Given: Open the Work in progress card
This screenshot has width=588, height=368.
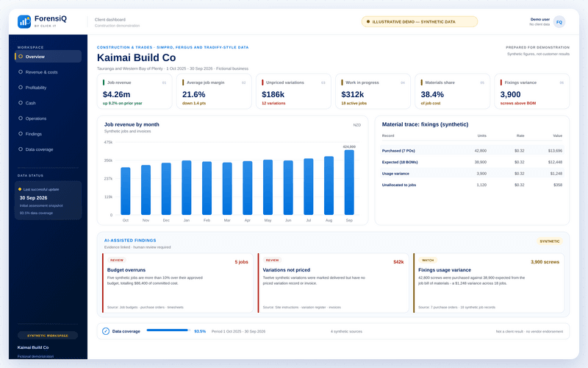Looking at the screenshot, I should coord(373,91).
